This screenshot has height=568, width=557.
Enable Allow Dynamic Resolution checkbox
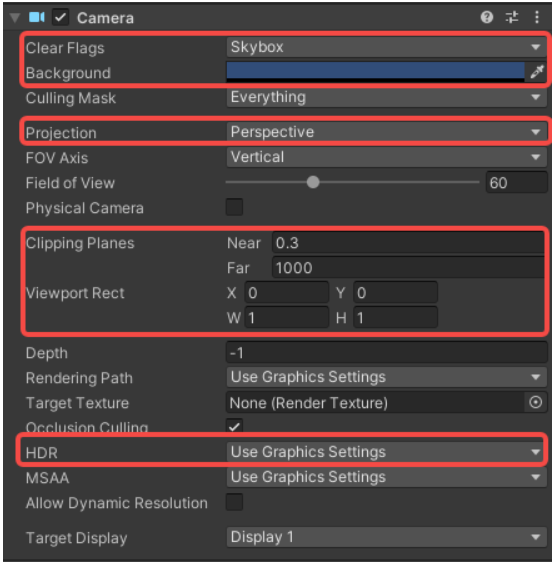[x=234, y=502]
